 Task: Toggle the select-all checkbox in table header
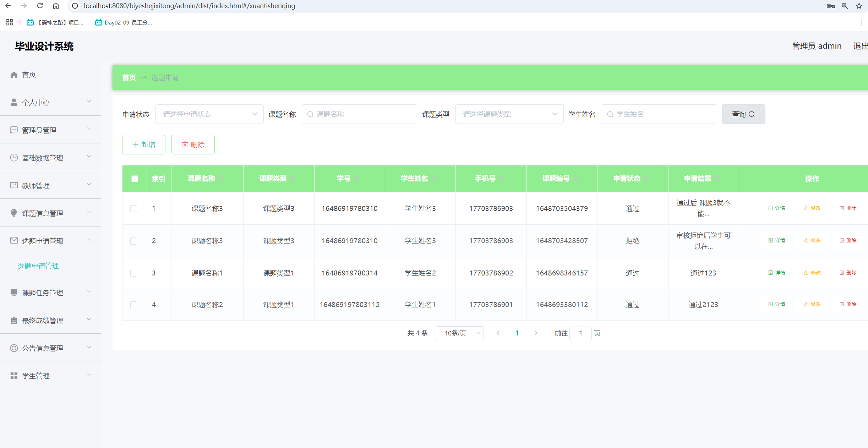click(135, 179)
